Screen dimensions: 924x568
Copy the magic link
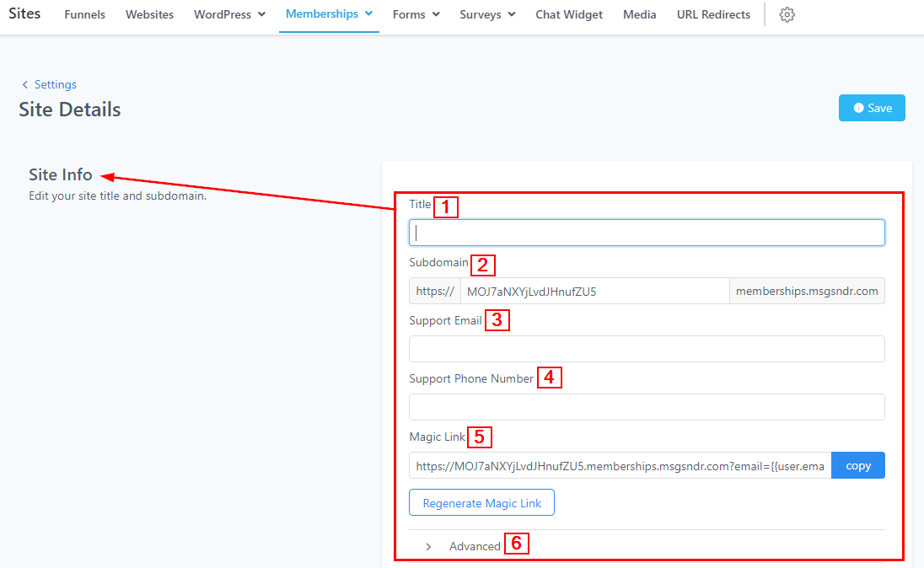[x=857, y=466]
